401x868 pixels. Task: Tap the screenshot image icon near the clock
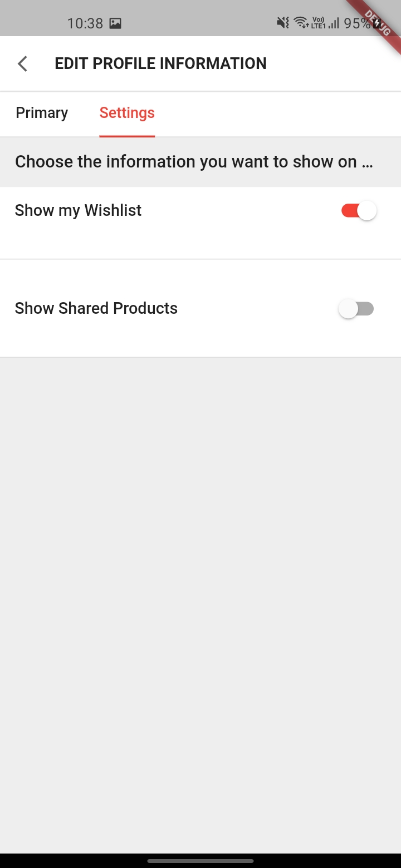pos(115,23)
